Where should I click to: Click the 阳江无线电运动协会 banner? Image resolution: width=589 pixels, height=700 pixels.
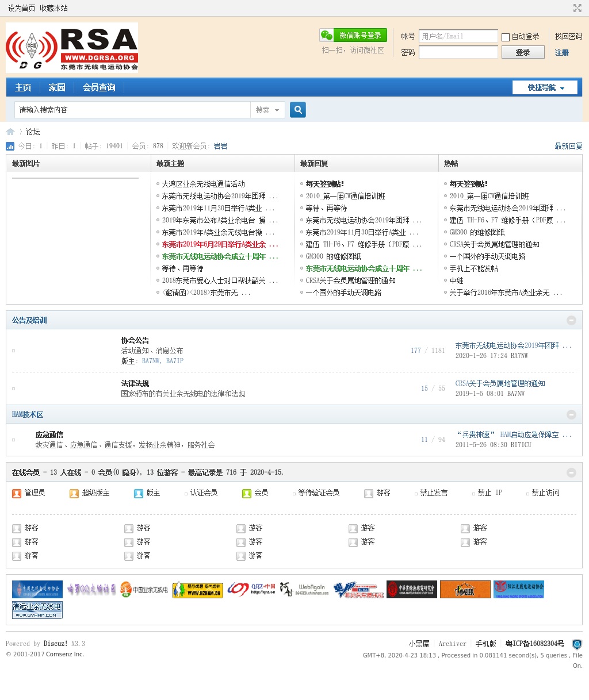[519, 589]
